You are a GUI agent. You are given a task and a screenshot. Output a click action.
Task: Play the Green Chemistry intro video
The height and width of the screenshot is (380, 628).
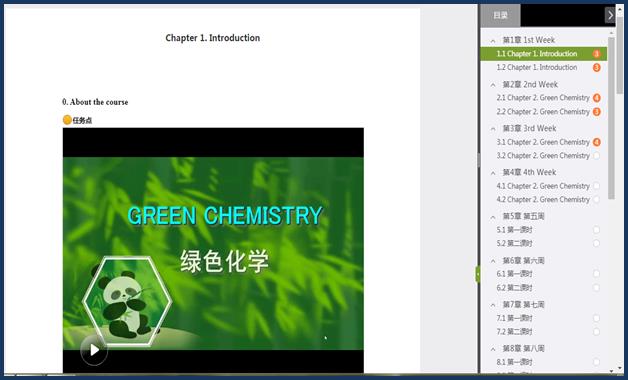pyautogui.click(x=94, y=350)
